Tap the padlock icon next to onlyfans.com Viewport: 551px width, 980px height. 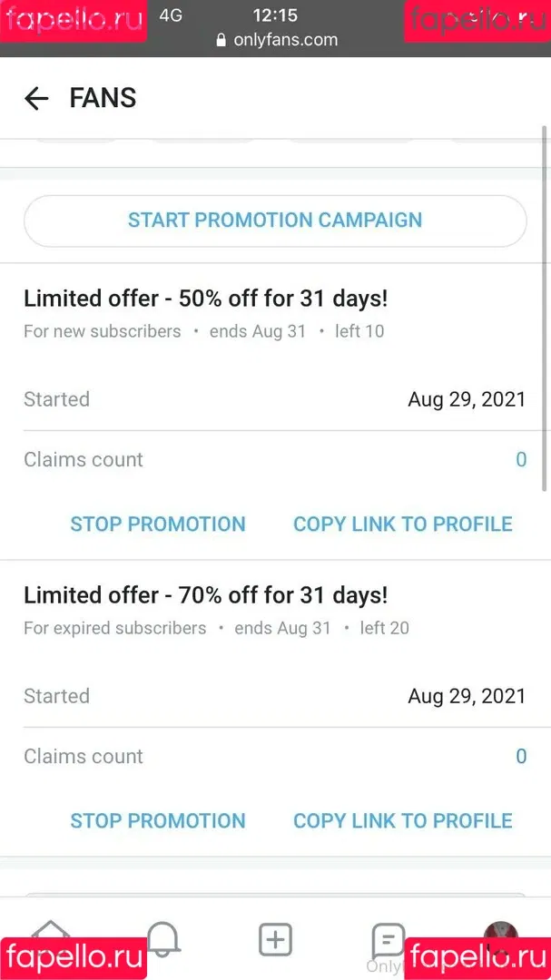click(221, 41)
